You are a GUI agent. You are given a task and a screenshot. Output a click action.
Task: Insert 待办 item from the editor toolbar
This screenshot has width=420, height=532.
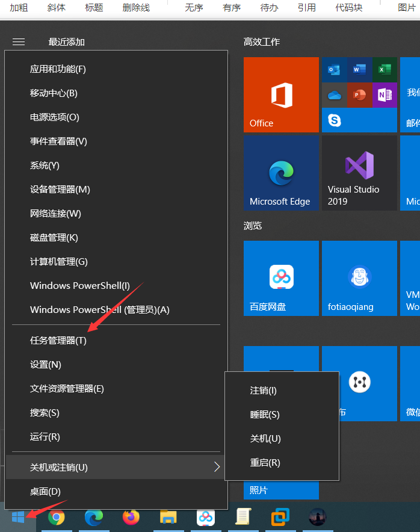[269, 7]
